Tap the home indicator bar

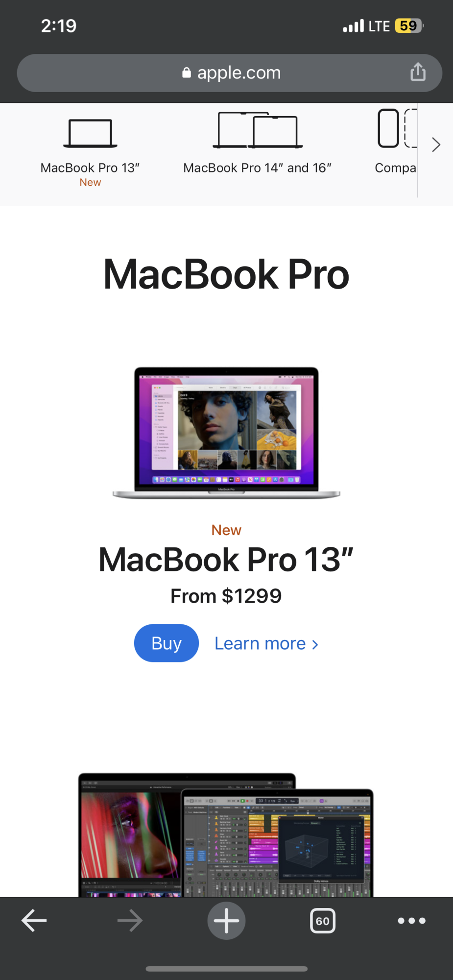(x=226, y=969)
